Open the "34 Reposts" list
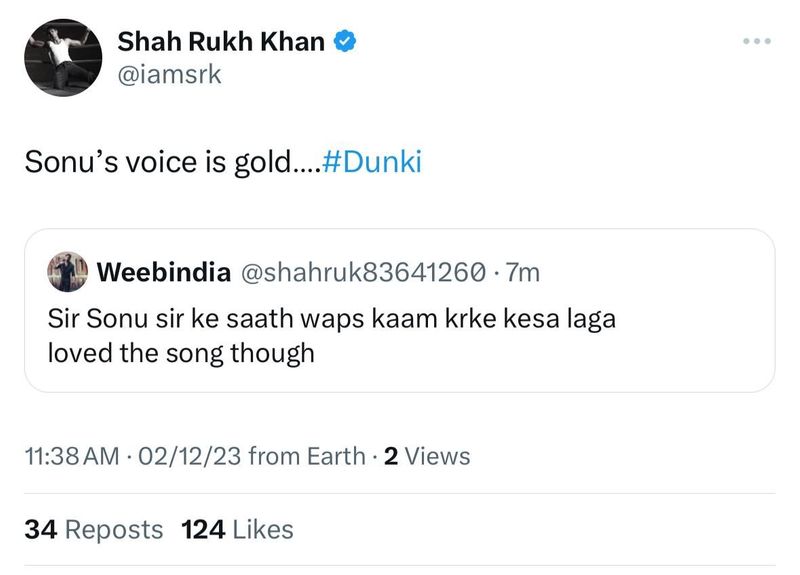800x575 pixels. 93,529
